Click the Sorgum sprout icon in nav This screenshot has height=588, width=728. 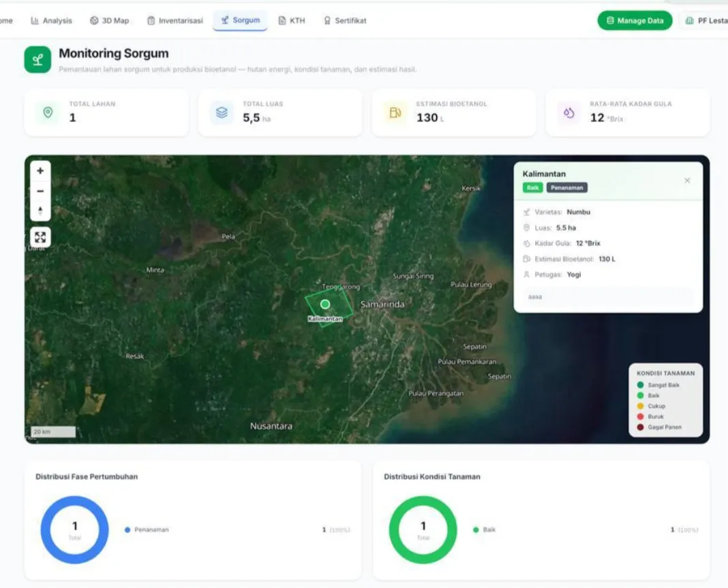pos(225,20)
